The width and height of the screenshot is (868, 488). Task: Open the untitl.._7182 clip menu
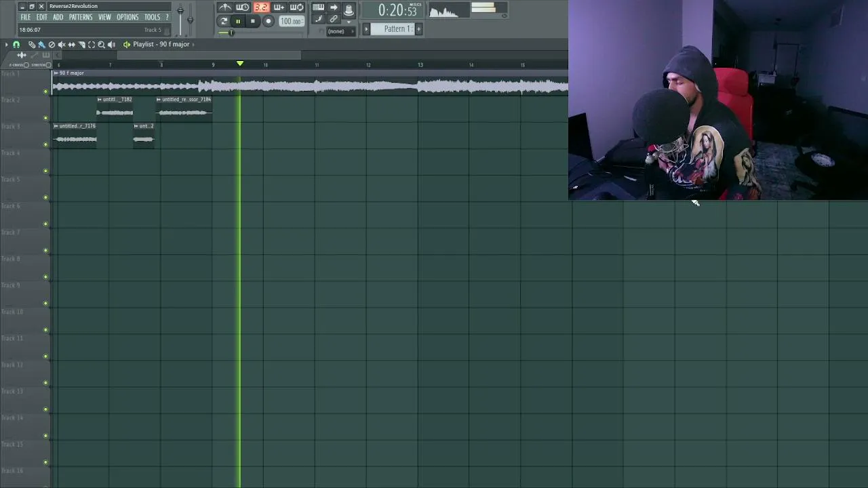coord(99,100)
